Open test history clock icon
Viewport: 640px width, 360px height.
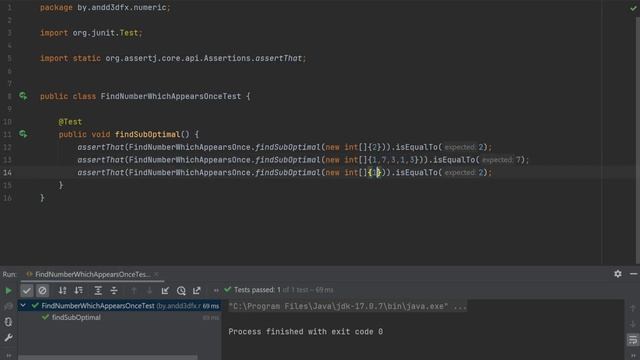tap(181, 291)
